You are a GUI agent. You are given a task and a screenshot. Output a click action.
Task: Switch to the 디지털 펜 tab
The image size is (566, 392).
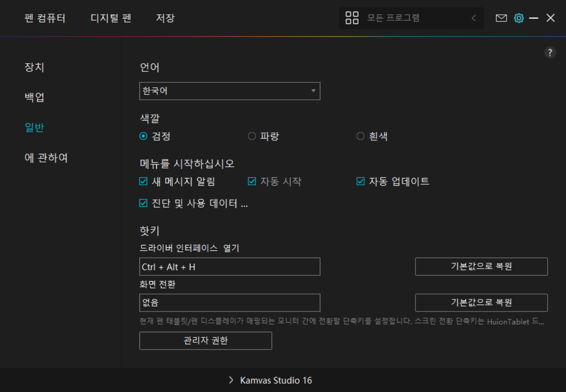pyautogui.click(x=110, y=18)
